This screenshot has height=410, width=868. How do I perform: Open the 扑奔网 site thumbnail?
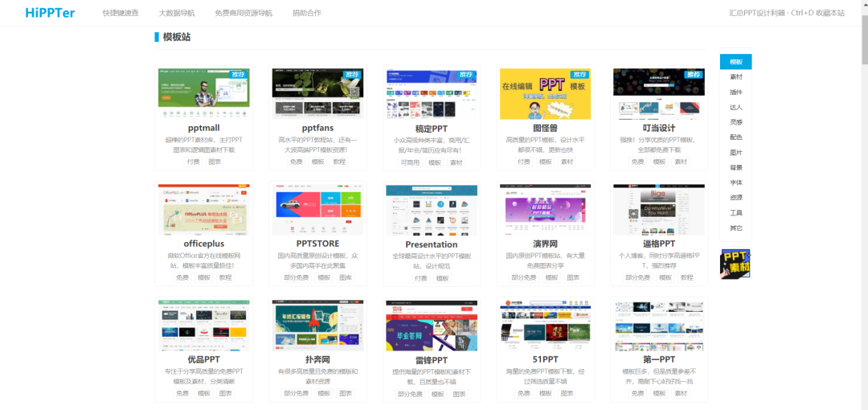(317, 326)
